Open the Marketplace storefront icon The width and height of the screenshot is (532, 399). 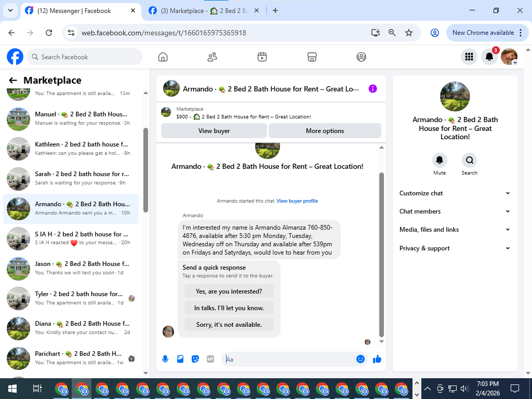point(312,57)
